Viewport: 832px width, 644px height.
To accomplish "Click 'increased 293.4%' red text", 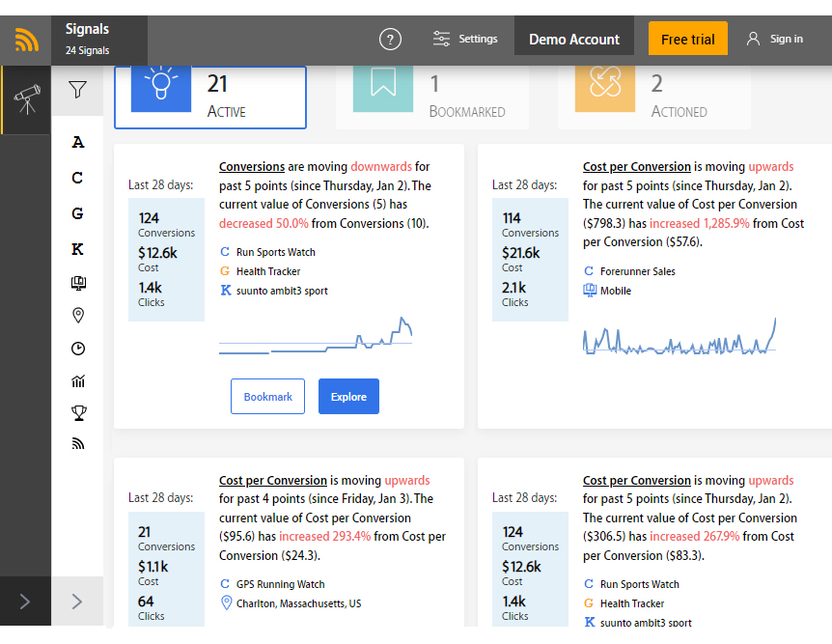I will pyautogui.click(x=324, y=537).
